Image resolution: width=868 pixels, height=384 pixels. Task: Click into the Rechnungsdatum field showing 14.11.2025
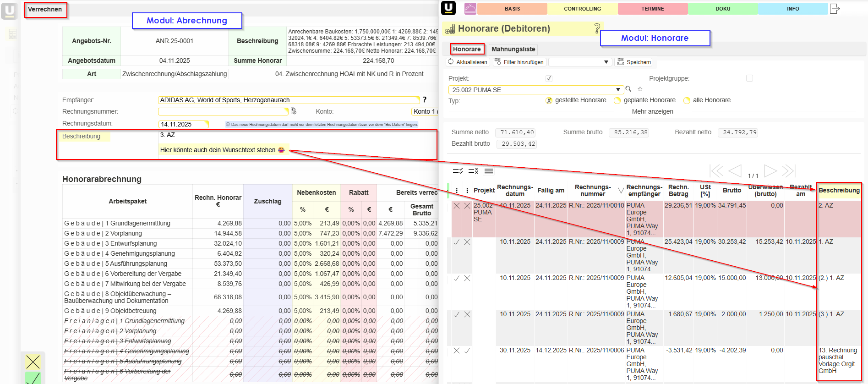point(183,124)
